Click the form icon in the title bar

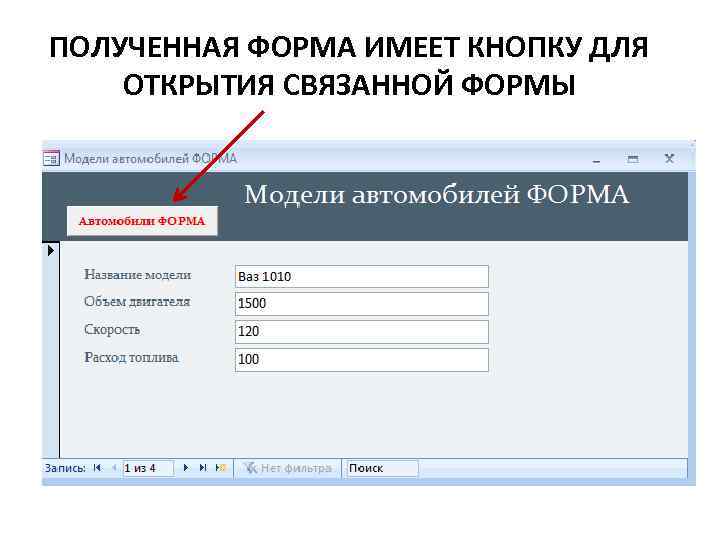tap(51, 159)
